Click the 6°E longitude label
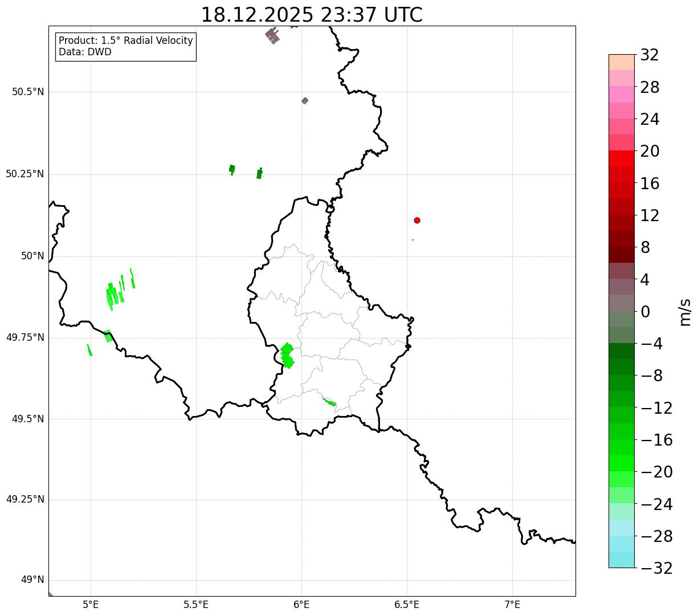Screen dimensions: 698x616 tap(301, 604)
